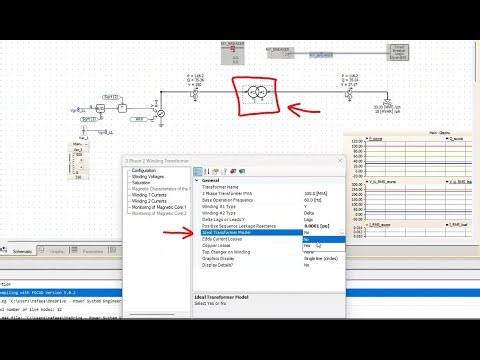Switch to the Parameters tab
Image resolution: width=480 pixels, height=360 pixels.
[x=93, y=251]
